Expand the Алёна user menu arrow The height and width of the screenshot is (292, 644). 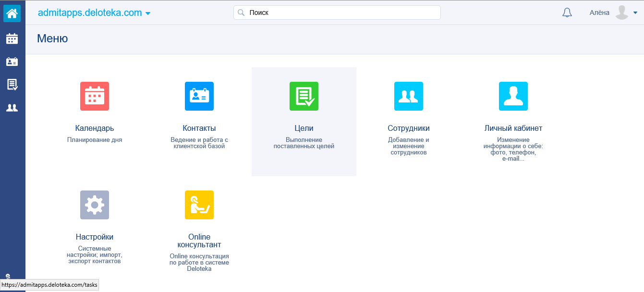tap(635, 13)
